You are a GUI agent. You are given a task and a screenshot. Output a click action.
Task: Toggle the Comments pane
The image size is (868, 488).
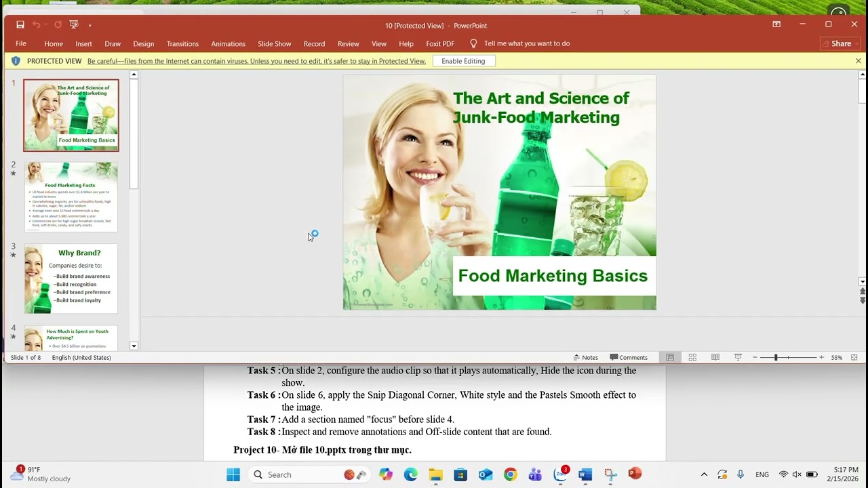coord(629,357)
